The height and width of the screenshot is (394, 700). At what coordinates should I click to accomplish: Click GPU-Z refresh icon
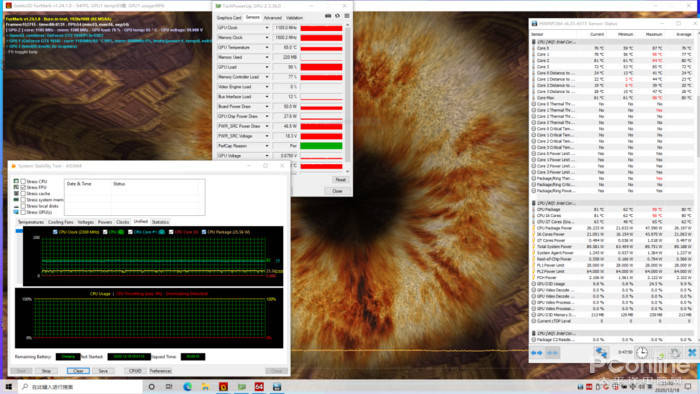click(338, 16)
